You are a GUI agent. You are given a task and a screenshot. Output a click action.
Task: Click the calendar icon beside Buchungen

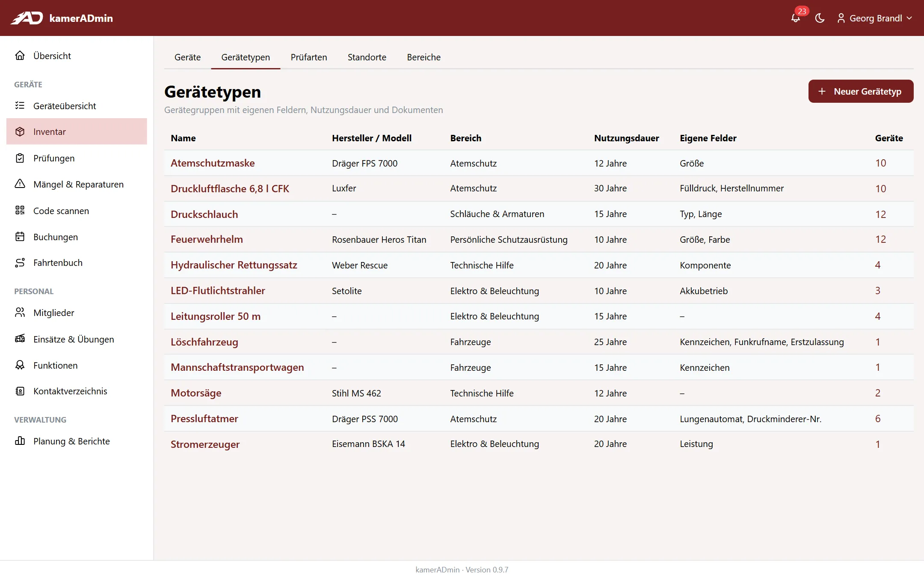tap(20, 237)
